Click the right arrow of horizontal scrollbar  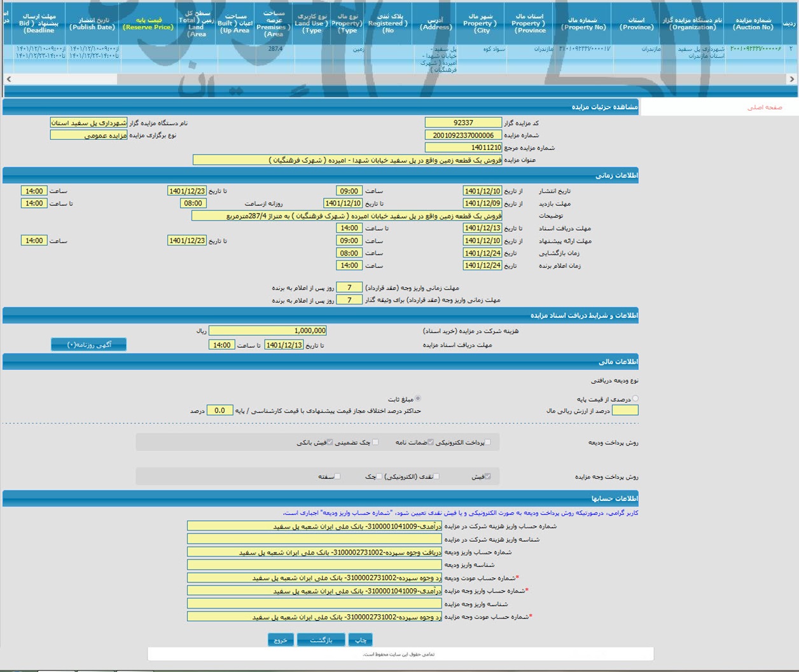pyautogui.click(x=791, y=79)
